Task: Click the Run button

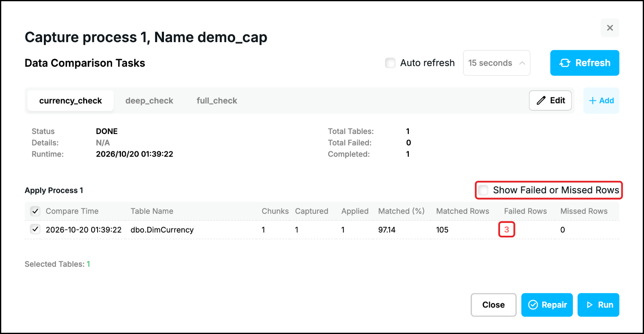Action: [598, 305]
